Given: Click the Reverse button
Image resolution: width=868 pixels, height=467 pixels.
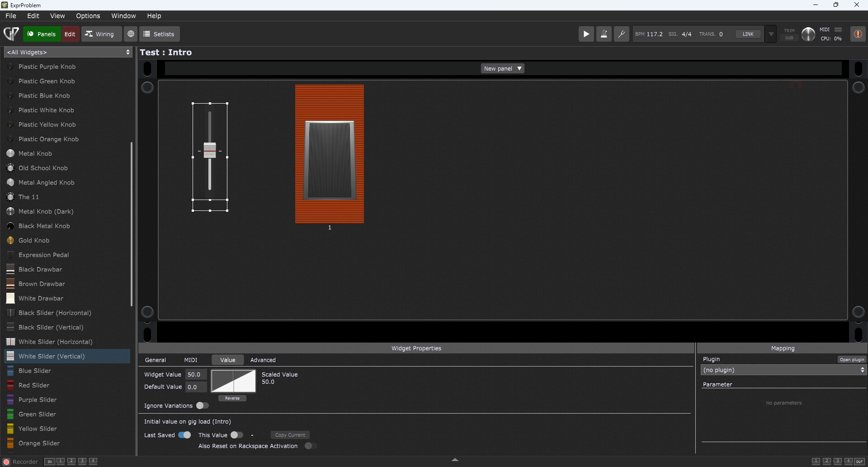Looking at the screenshot, I should [232, 398].
